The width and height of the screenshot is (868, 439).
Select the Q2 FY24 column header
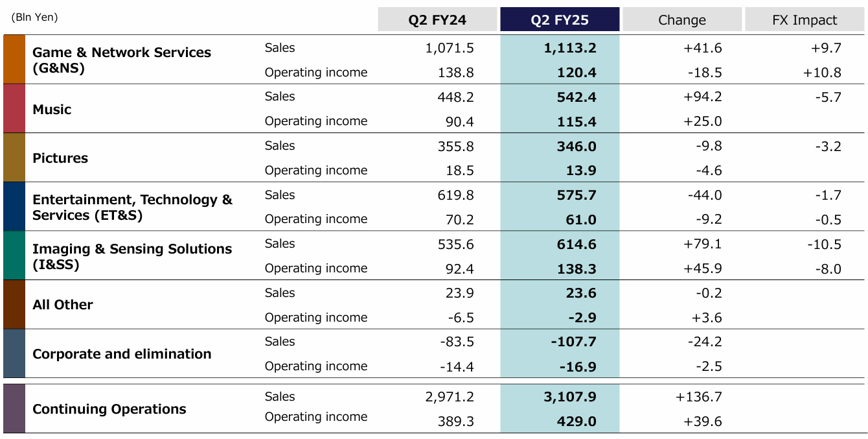click(437, 19)
